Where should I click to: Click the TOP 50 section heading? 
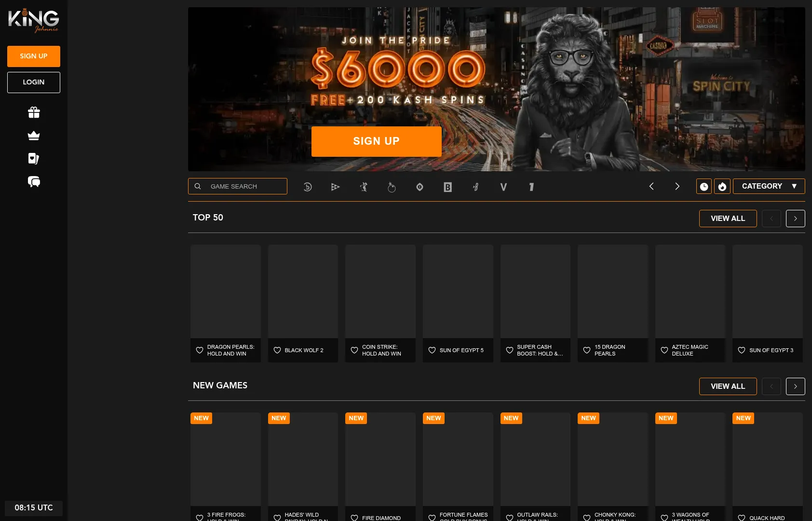(x=208, y=218)
